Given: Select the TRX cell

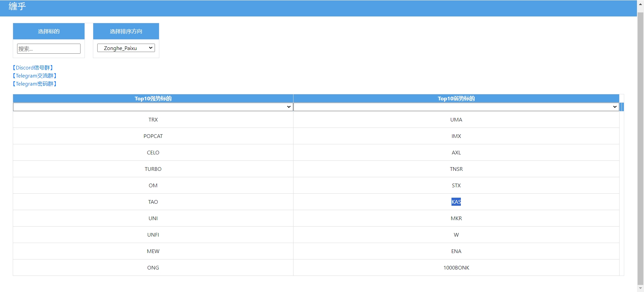Looking at the screenshot, I should pyautogui.click(x=153, y=120).
